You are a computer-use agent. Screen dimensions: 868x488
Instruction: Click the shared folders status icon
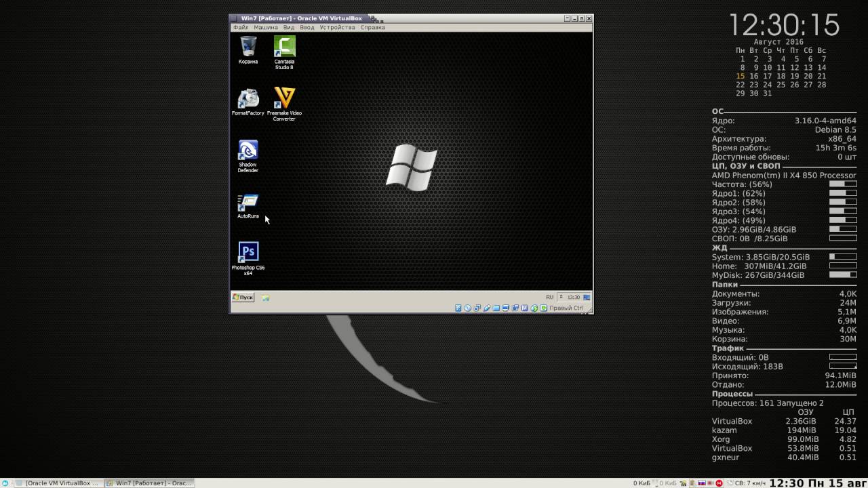pos(496,308)
